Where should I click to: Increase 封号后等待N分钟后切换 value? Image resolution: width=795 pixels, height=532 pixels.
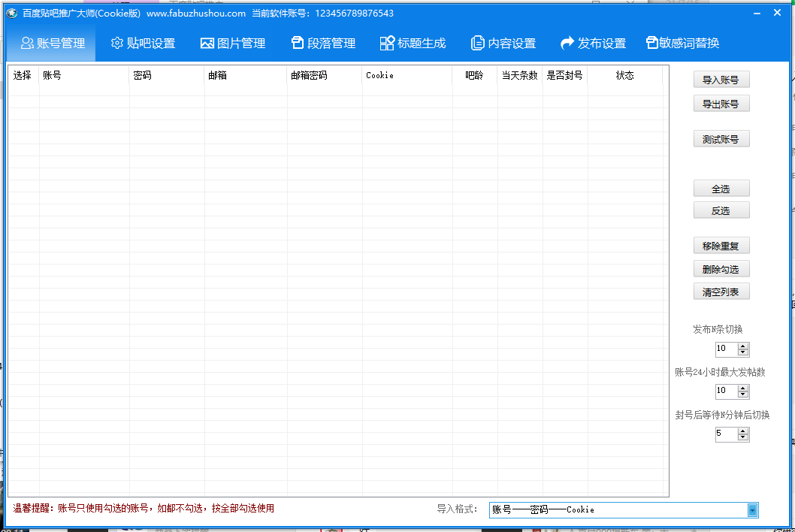coord(743,431)
